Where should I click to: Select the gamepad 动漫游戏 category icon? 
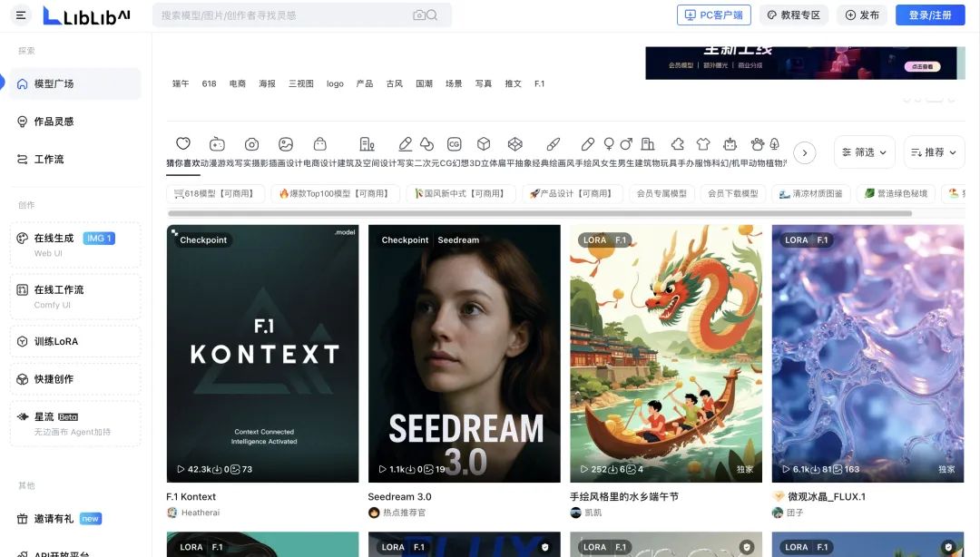click(217, 144)
